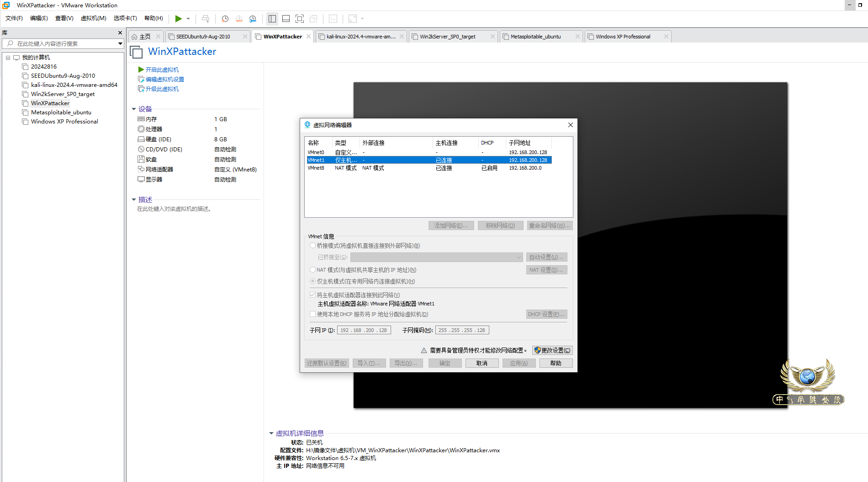
Task: Click the 处理器 device processor icon
Action: point(141,129)
